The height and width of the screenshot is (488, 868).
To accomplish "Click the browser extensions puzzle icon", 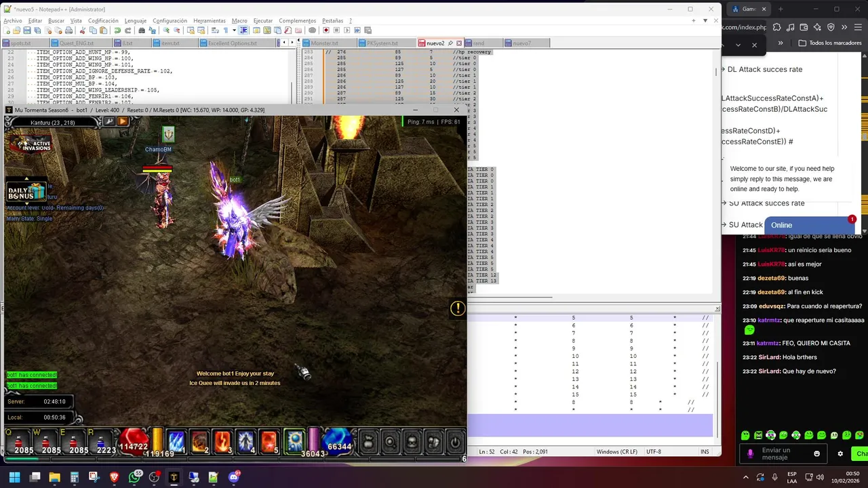I will 777,27.
